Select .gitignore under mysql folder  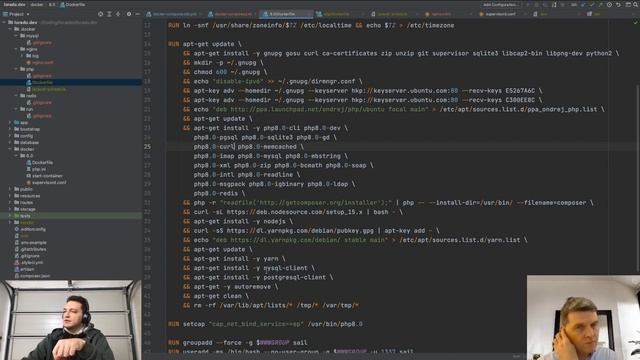(x=39, y=42)
